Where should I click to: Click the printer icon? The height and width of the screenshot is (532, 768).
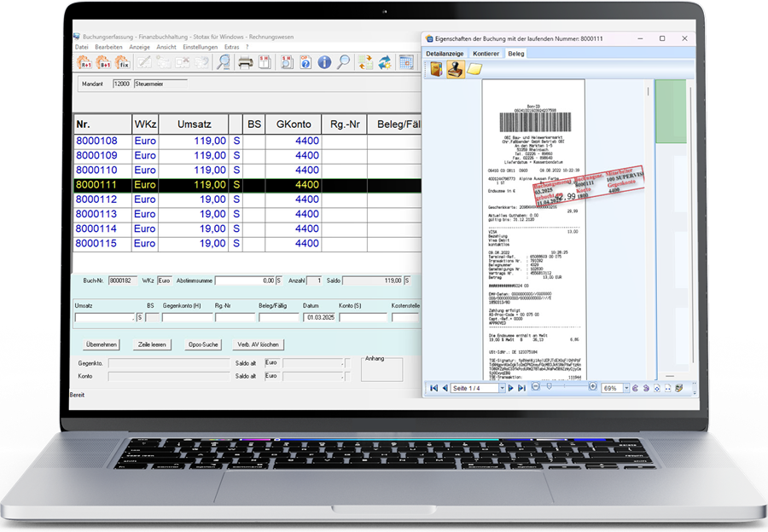pyautogui.click(x=246, y=62)
